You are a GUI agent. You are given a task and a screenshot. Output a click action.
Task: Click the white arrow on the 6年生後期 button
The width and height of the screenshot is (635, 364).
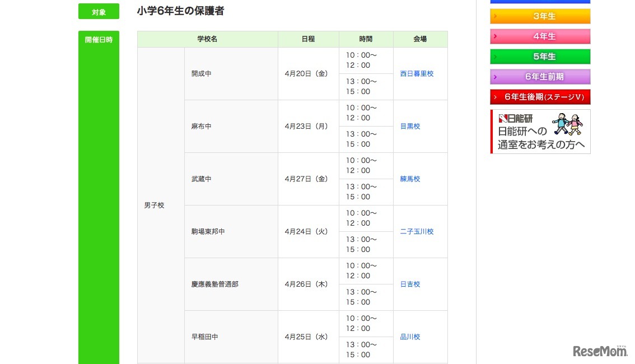point(496,96)
